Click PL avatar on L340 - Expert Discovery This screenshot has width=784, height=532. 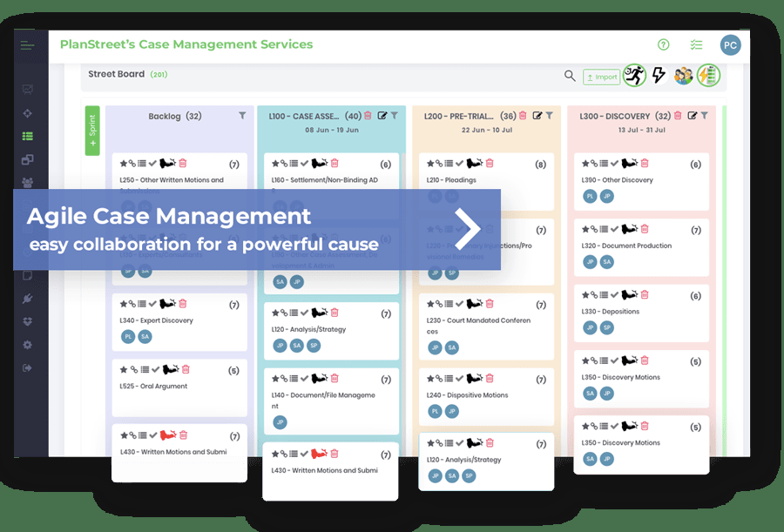pos(129,336)
